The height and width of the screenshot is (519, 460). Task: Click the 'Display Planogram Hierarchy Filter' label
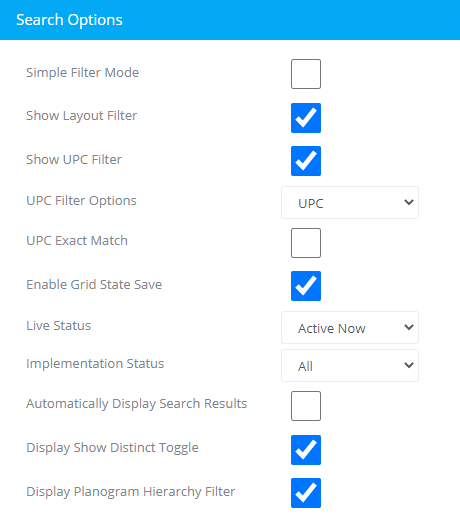(131, 492)
